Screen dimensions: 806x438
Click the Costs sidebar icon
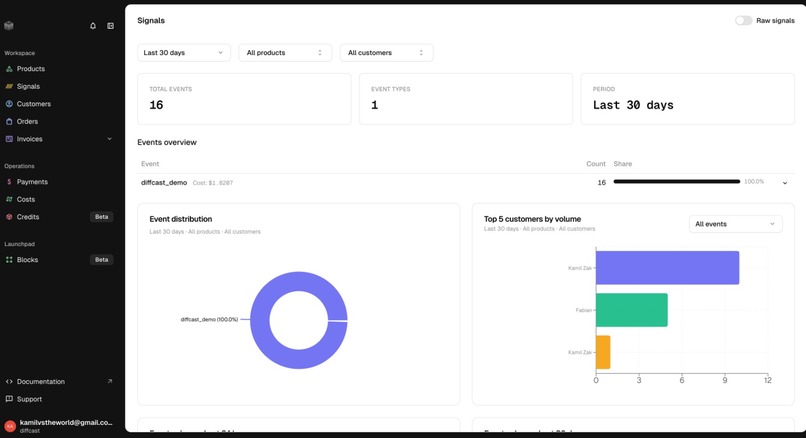pos(9,199)
